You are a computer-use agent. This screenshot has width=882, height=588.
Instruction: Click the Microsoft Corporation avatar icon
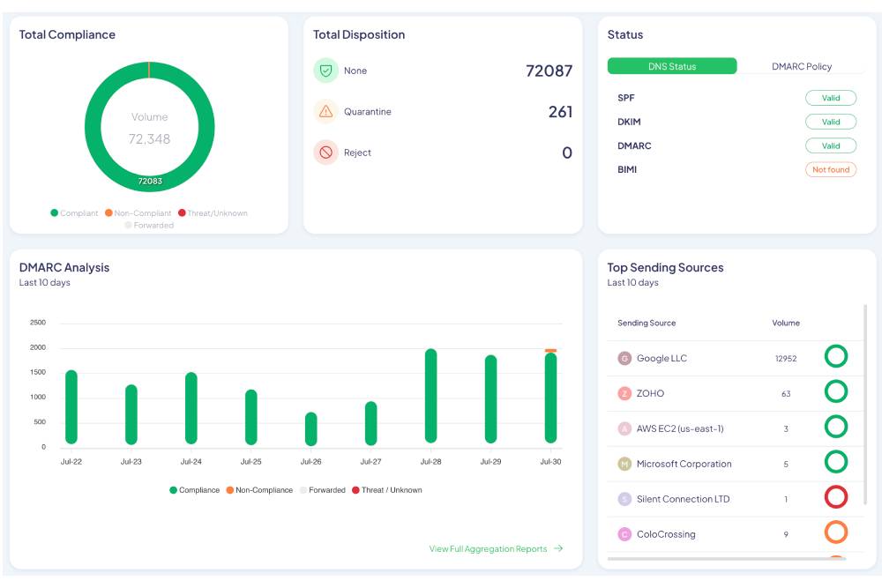(x=624, y=464)
